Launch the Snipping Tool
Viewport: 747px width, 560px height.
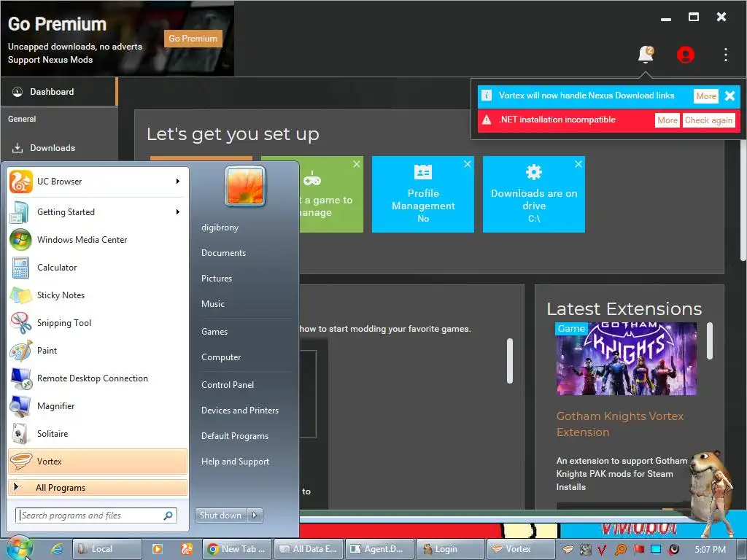(x=98, y=322)
